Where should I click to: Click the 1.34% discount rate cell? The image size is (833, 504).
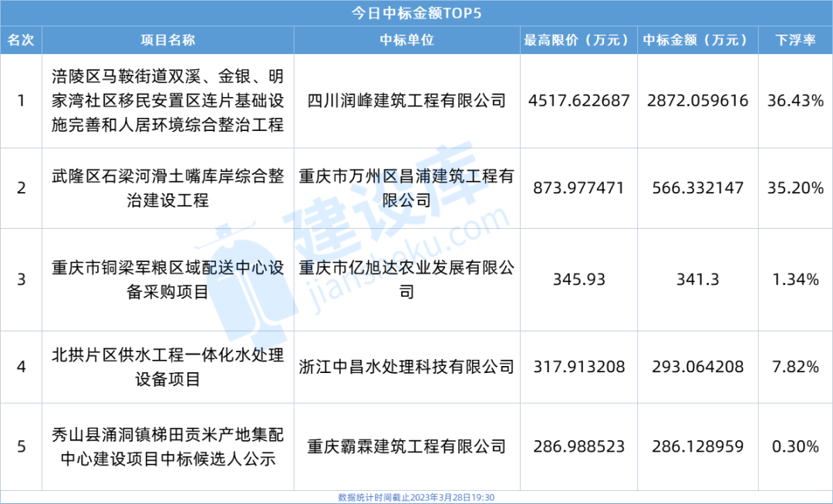coord(795,279)
